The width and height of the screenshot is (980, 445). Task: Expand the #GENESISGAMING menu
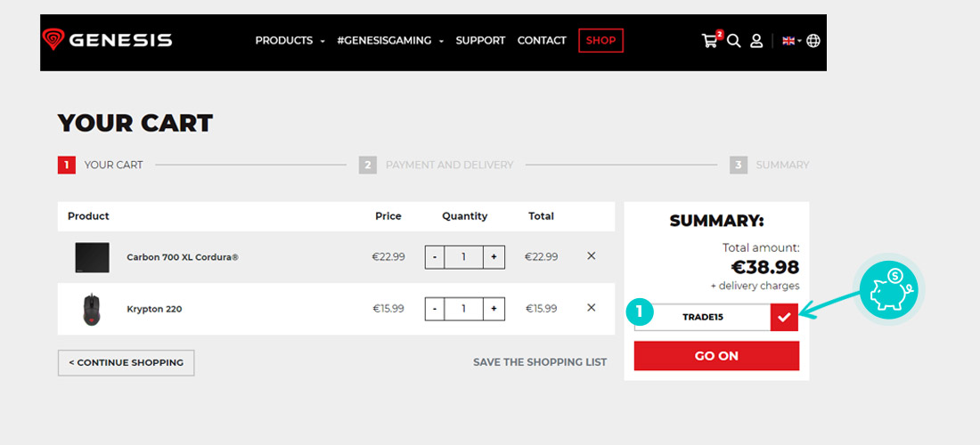(390, 41)
